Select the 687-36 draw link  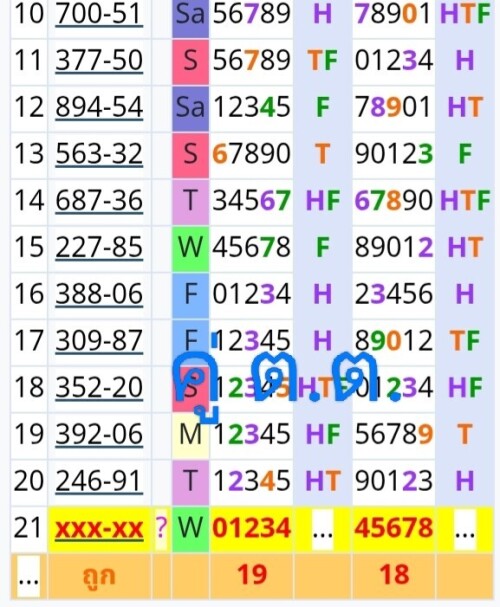click(99, 201)
